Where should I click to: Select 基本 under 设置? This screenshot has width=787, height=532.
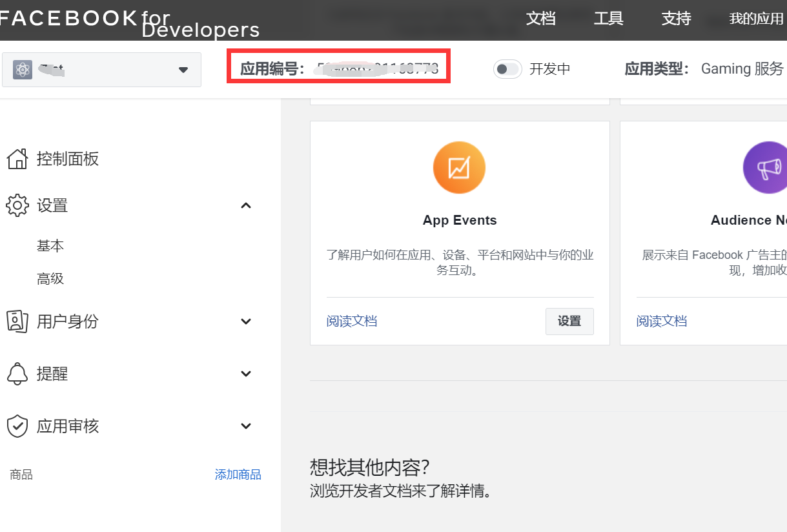point(50,245)
